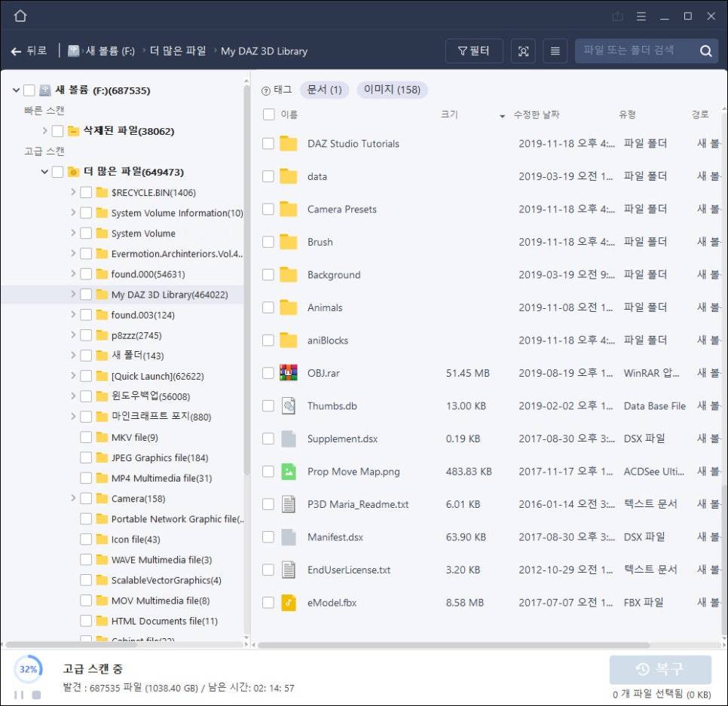Select the 문서 (1) tag

325,90
